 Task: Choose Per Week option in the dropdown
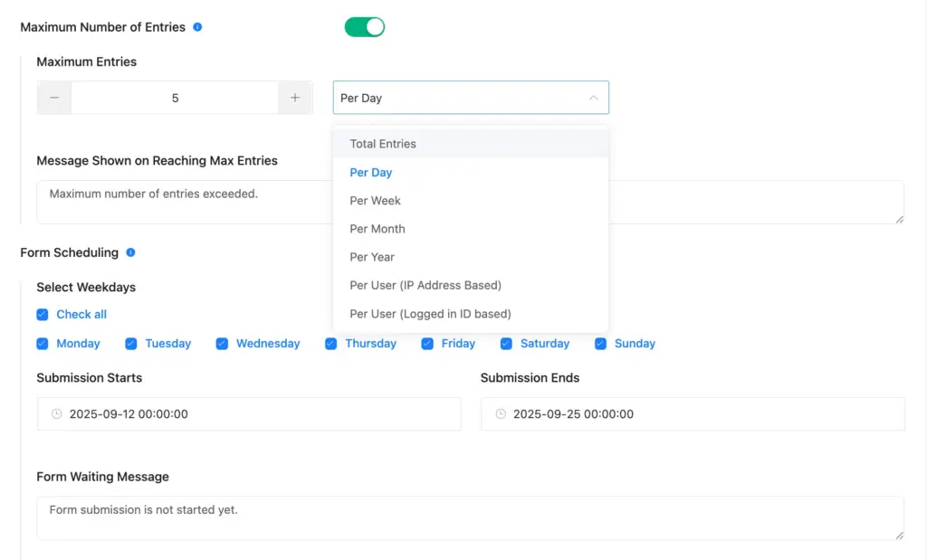pyautogui.click(x=375, y=201)
